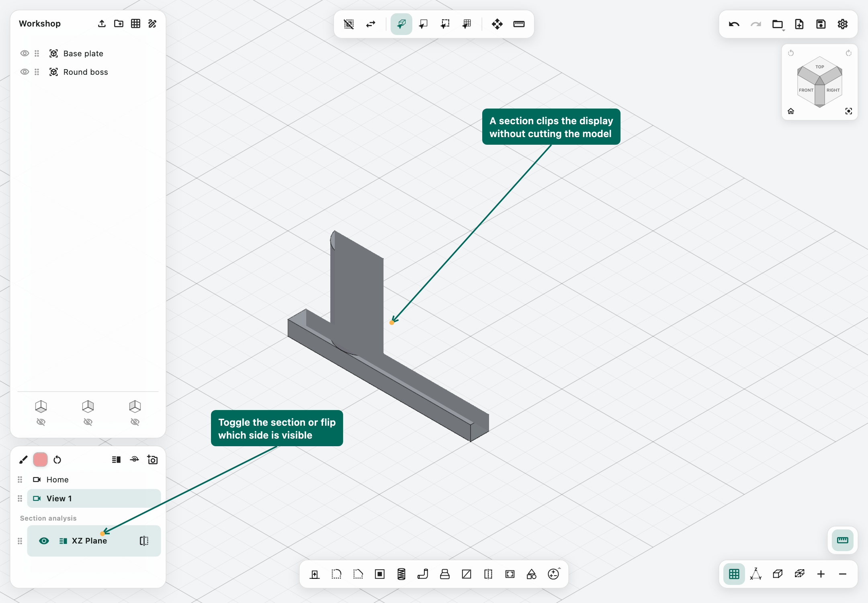This screenshot has width=868, height=603.
Task: Open the folder dropdown menu
Action: coord(778,25)
